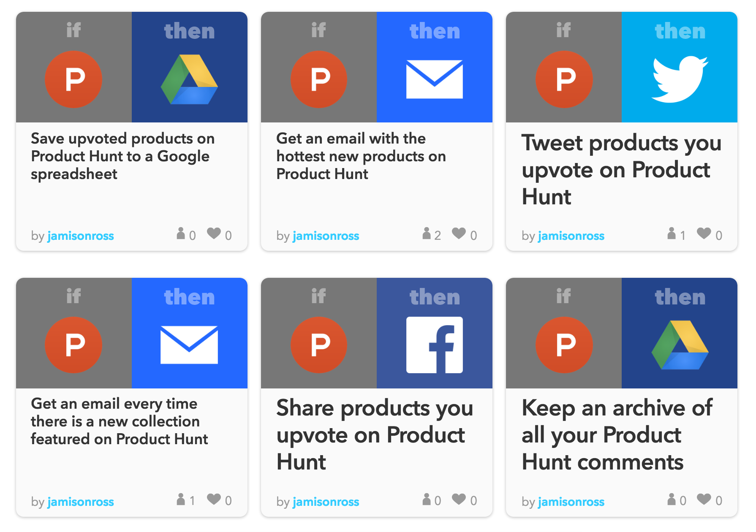Open 'Save upvoted products on Product Hunt' recipe title

click(x=123, y=156)
